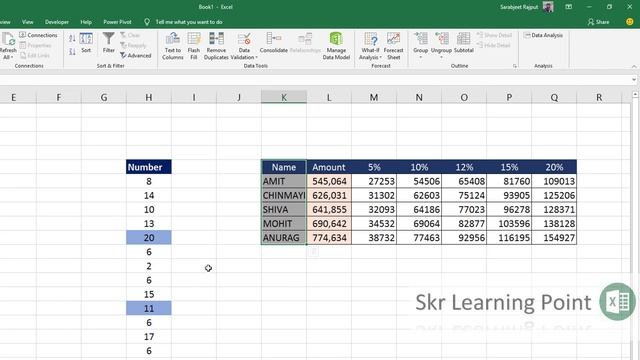Click the Number header cell

pos(149,167)
